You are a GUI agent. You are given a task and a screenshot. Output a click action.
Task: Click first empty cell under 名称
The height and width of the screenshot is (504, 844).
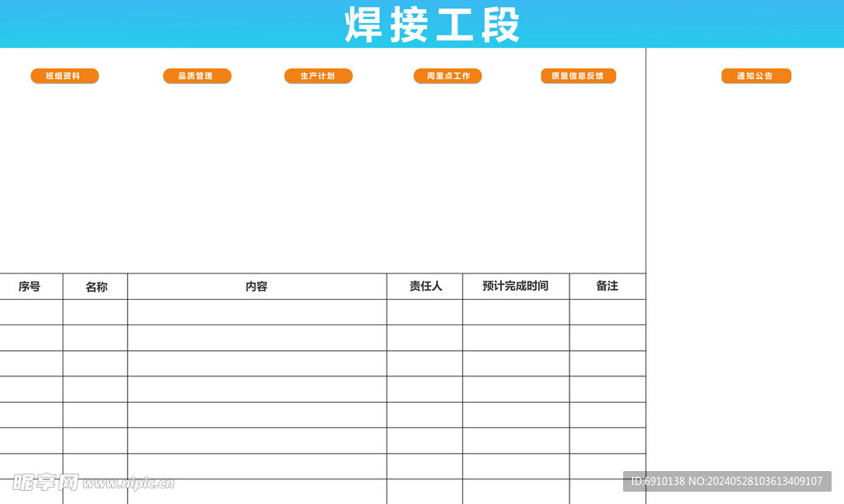click(96, 312)
